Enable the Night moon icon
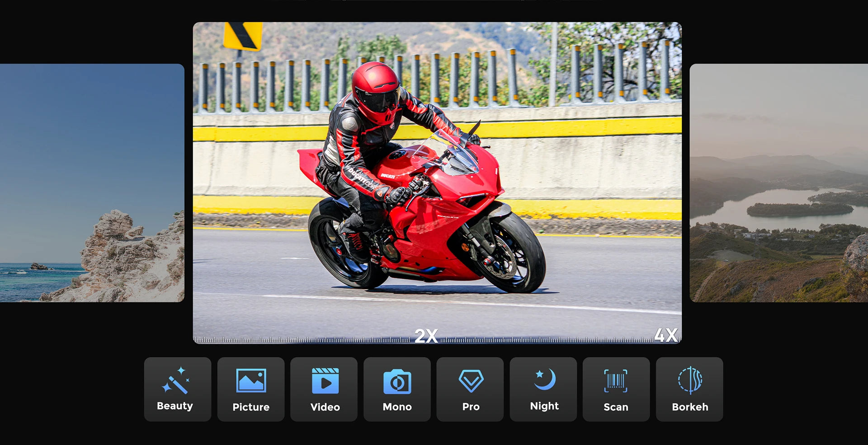 tap(544, 379)
